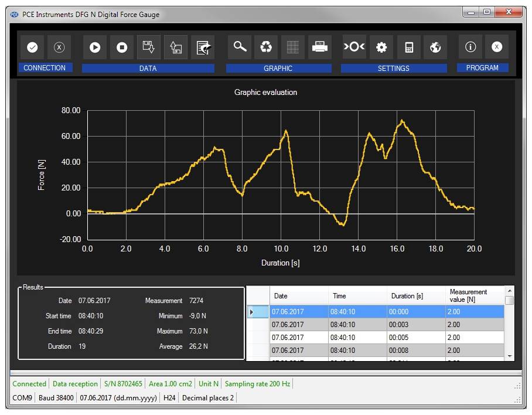Click the load data from file icon
Viewport: 532px width, 415px height.
176,47
